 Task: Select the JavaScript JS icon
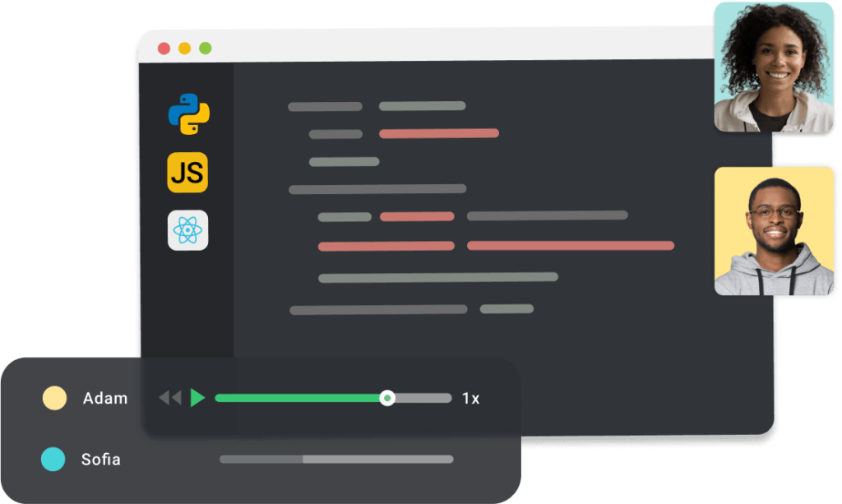tap(187, 173)
